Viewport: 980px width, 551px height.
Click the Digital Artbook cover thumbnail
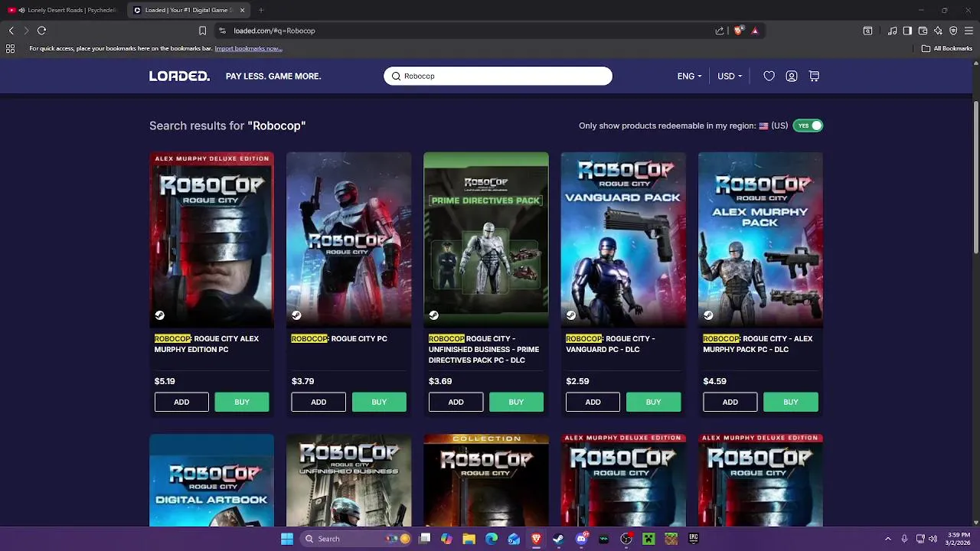point(211,481)
